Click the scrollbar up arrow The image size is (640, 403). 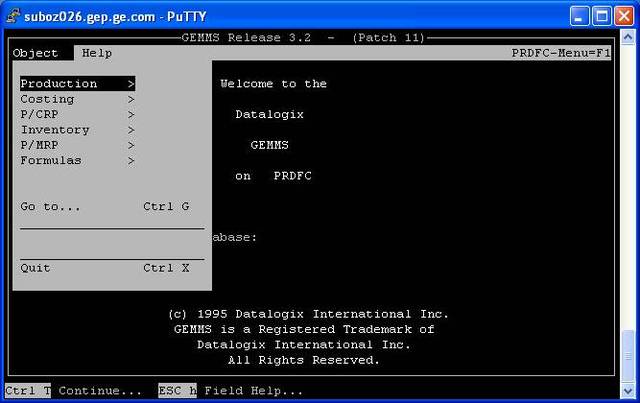click(627, 37)
